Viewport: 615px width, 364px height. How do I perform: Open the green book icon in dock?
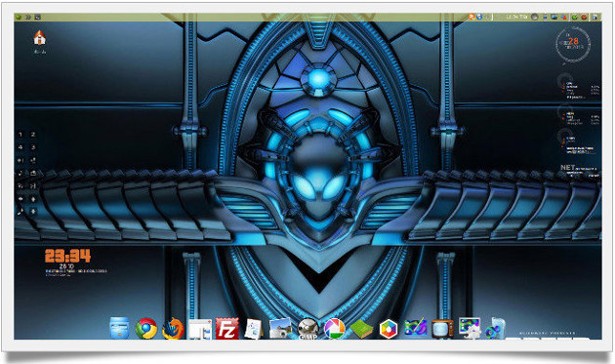(x=361, y=329)
